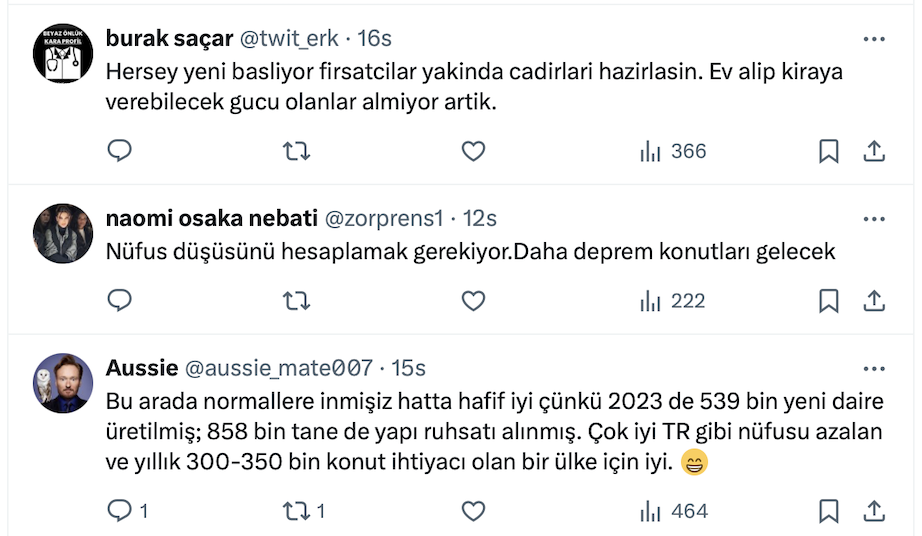Reply to naomi osaka nebati's tweet
Viewport: 922px width, 536px height.
120,300
